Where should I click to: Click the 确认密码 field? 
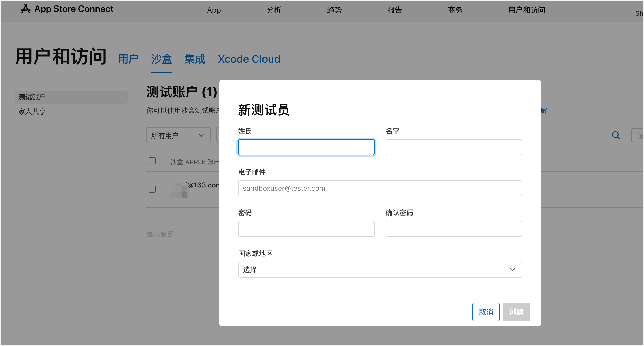453,229
